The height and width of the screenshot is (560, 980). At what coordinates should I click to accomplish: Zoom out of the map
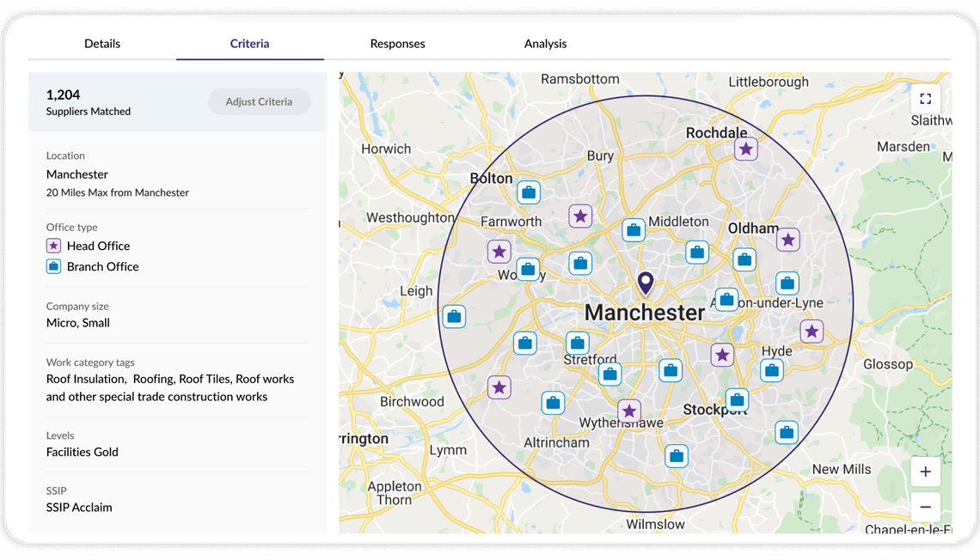pos(925,507)
